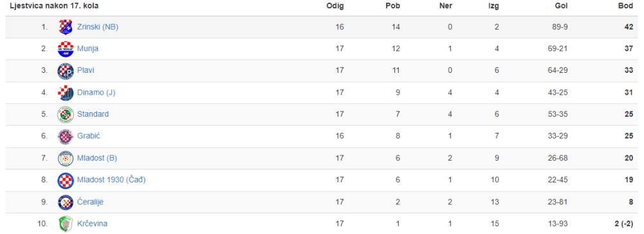Click the Grabić club crest icon

[66, 136]
